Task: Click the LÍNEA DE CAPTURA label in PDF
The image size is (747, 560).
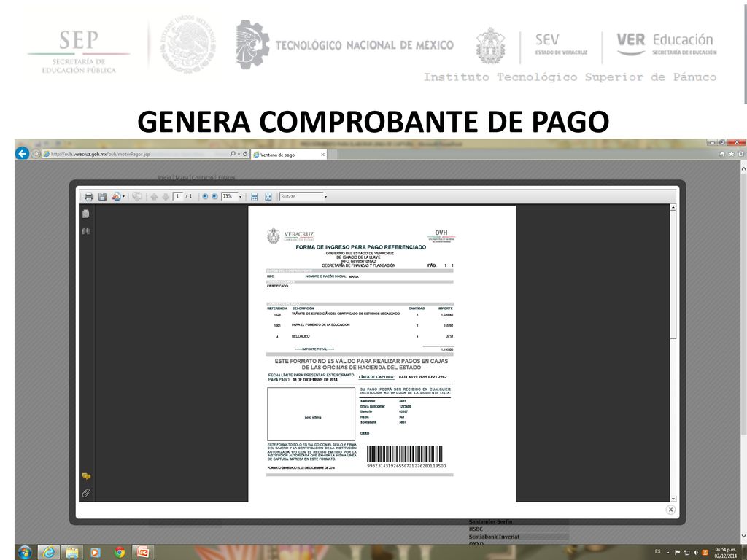Action: (x=376, y=377)
